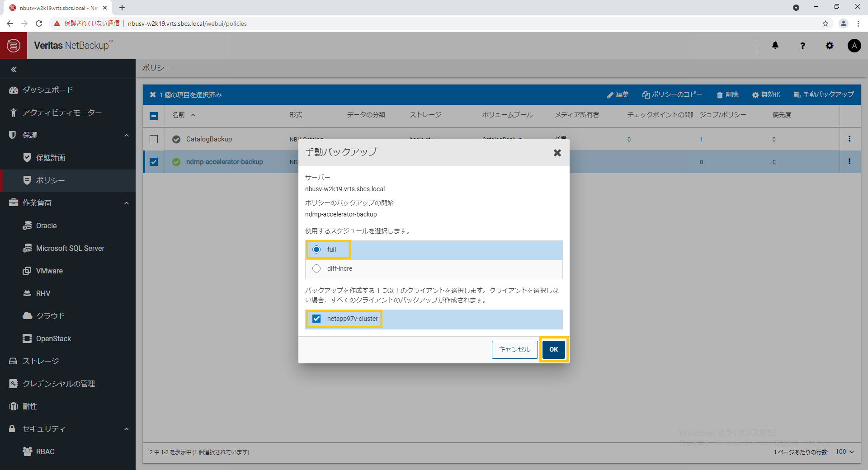Screen dimensions: 868x470
Task: Check the CatalogBackup row checkbox
Action: click(154, 139)
